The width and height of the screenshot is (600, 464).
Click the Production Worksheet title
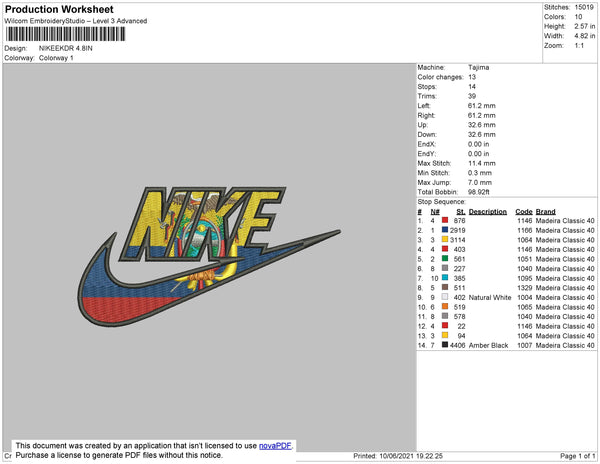coord(59,9)
